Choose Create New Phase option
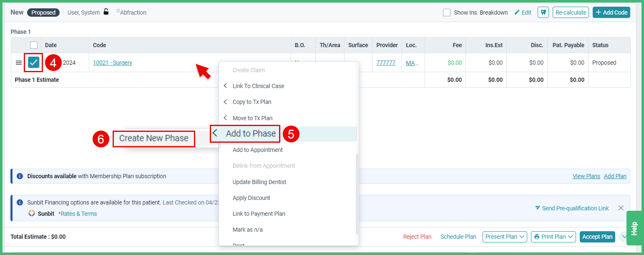 pos(153,138)
